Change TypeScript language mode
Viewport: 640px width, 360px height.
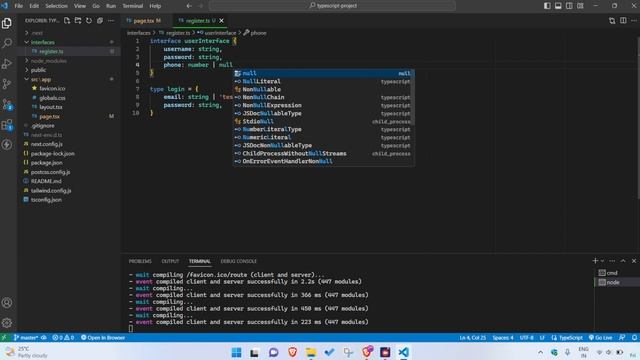tap(571, 338)
